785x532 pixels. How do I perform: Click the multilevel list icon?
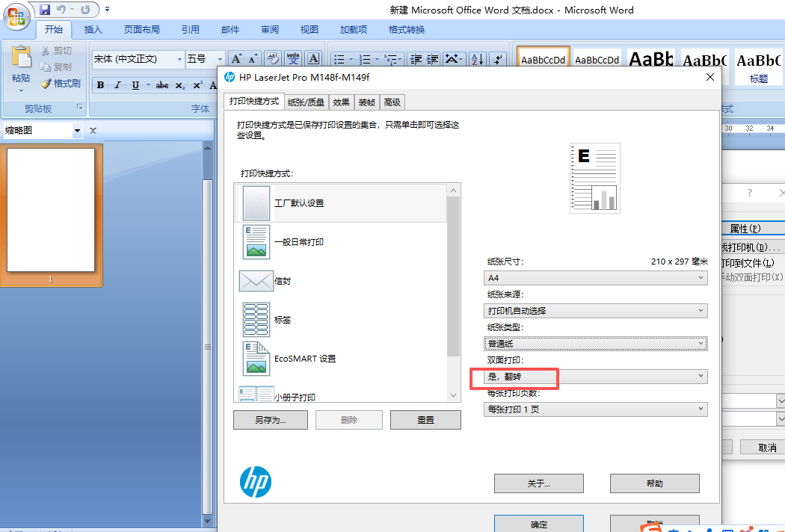(390, 60)
